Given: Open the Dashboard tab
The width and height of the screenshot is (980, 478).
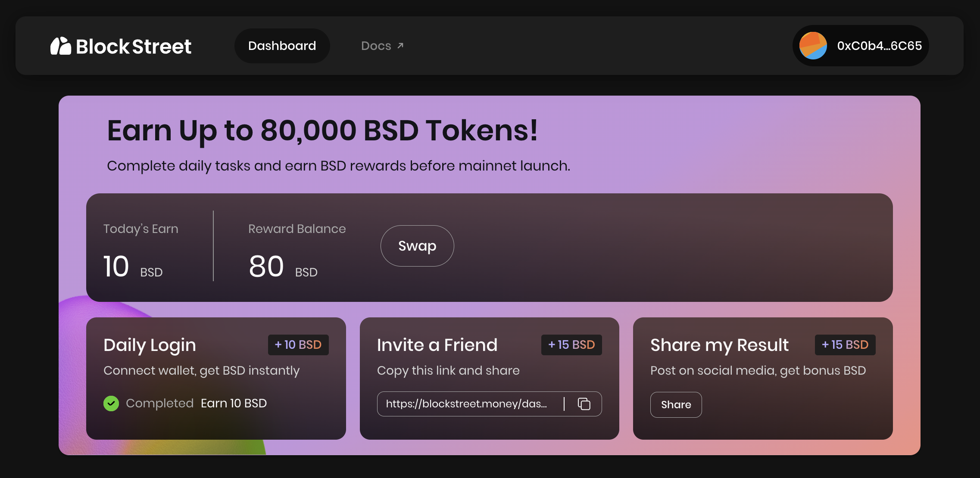Looking at the screenshot, I should coord(282,46).
